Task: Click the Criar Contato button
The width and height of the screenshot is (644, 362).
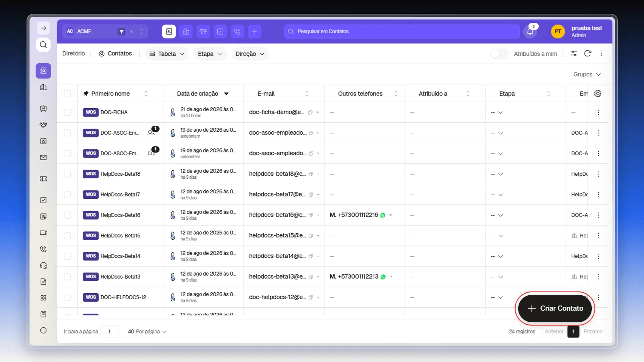Action: click(x=555, y=308)
